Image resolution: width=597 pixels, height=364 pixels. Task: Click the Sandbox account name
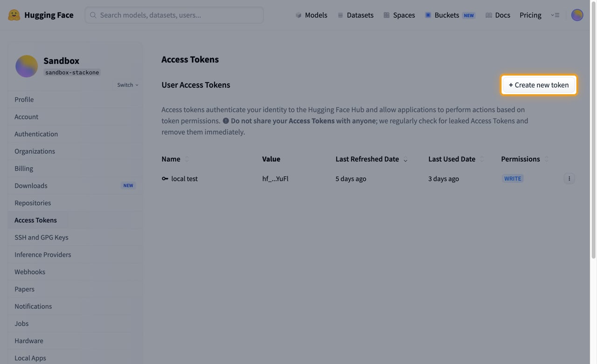pyautogui.click(x=61, y=61)
